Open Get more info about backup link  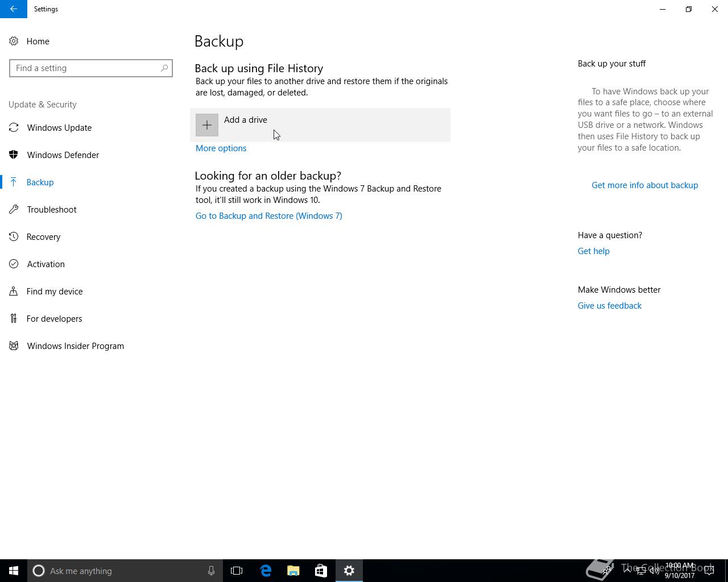[x=645, y=185]
